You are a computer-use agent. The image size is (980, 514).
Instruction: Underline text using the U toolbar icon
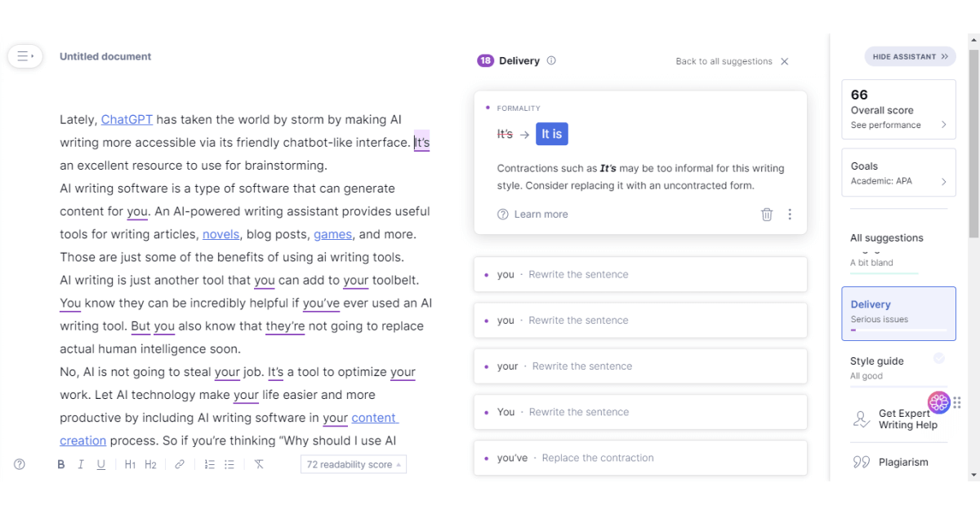(101, 464)
